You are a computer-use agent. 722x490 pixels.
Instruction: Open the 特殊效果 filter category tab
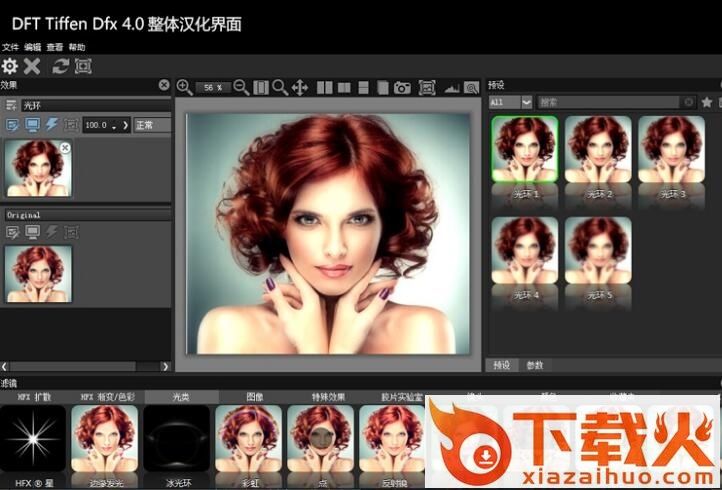coord(328,397)
